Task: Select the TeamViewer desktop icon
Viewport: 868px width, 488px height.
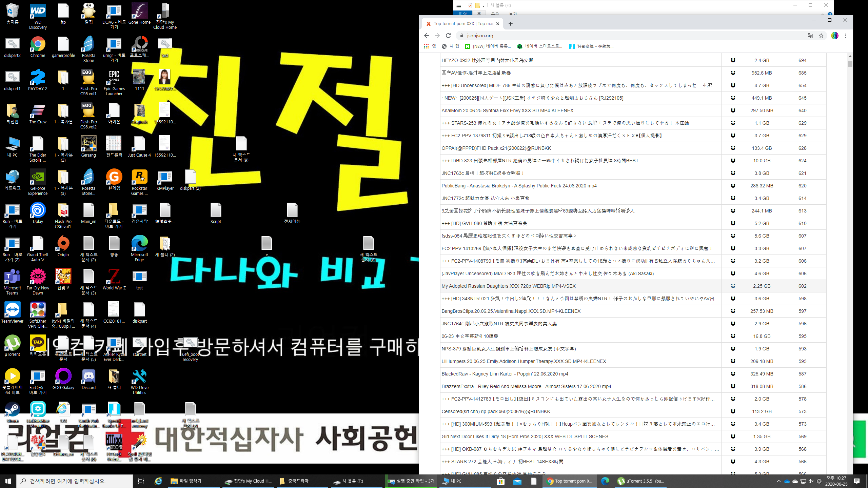Action: click(x=12, y=313)
